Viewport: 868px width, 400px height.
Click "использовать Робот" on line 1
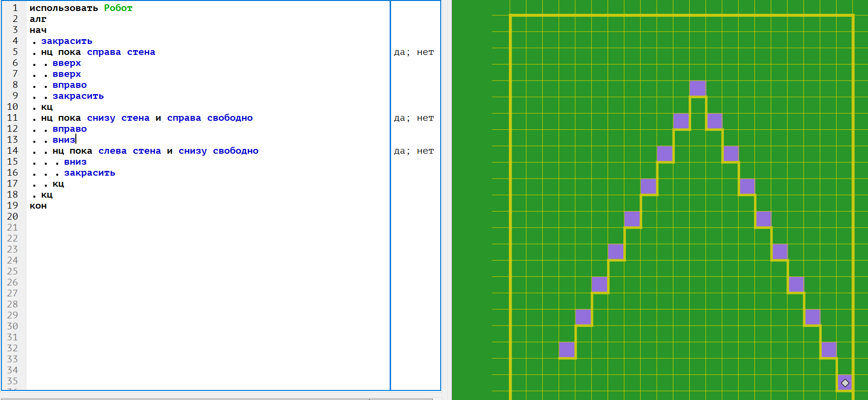coord(81,8)
